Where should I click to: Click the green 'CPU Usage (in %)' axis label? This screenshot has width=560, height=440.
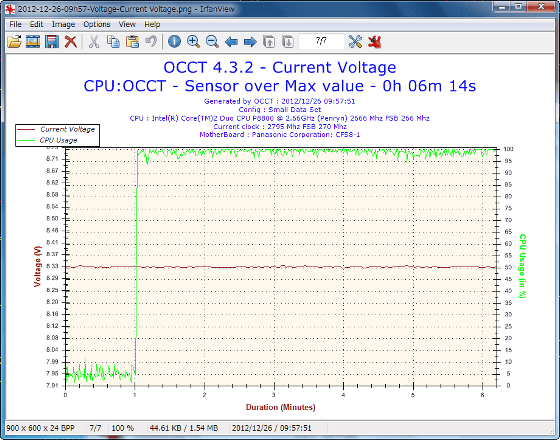(522, 266)
